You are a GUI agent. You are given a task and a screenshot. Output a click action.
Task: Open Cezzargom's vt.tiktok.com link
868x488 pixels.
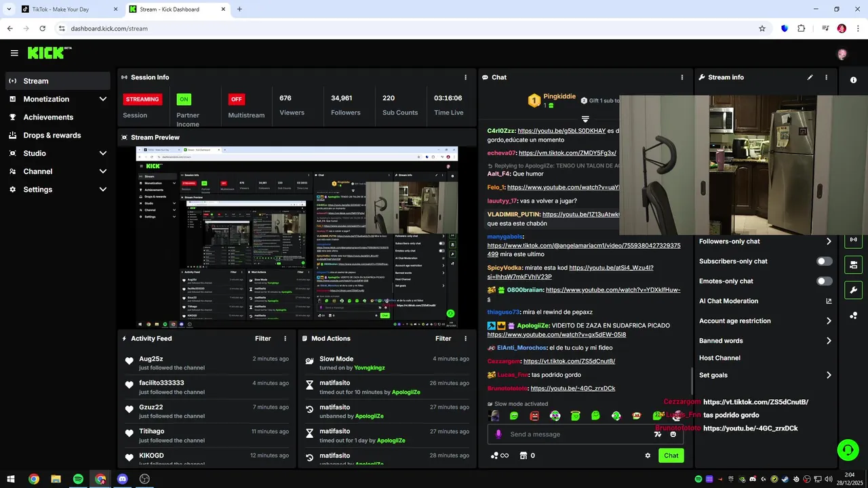[x=569, y=361]
